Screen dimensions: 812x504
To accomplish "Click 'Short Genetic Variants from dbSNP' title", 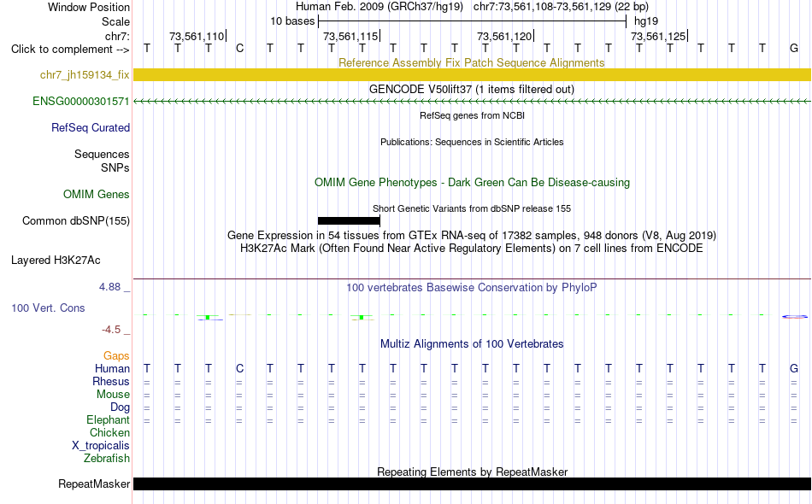I will coord(472,208).
